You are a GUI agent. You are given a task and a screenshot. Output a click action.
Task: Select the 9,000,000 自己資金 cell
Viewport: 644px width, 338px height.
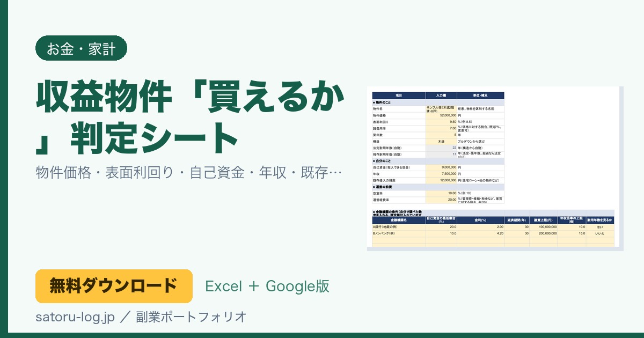[x=441, y=167]
